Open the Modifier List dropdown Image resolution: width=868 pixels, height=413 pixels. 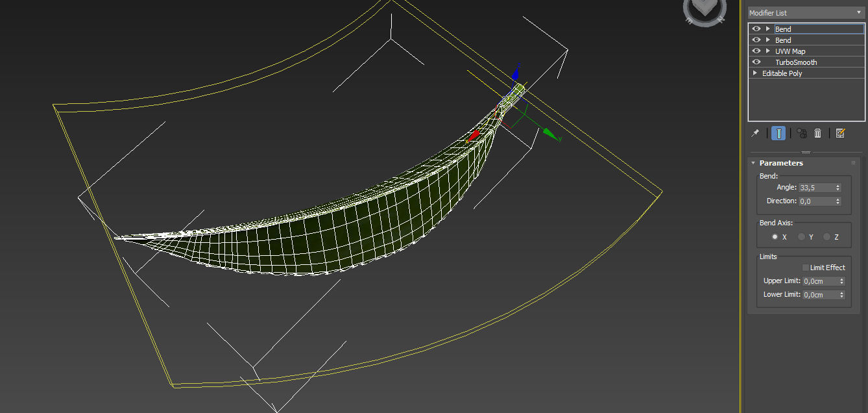(806, 13)
